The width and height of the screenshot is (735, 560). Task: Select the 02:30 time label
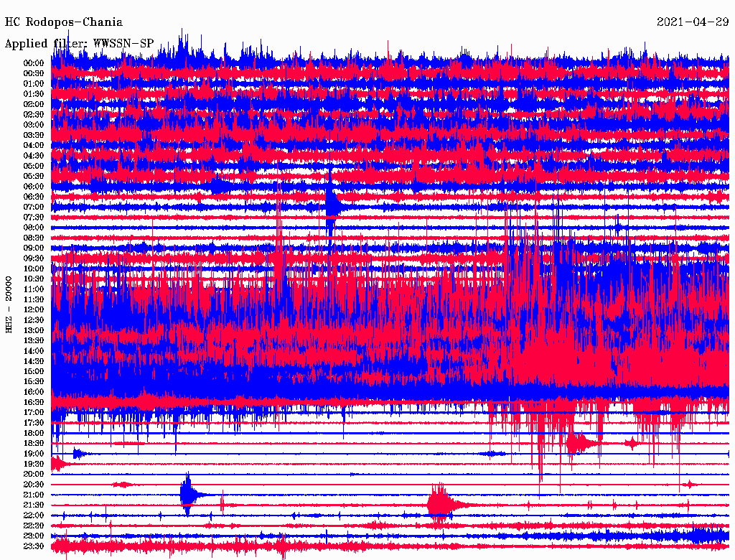point(34,115)
